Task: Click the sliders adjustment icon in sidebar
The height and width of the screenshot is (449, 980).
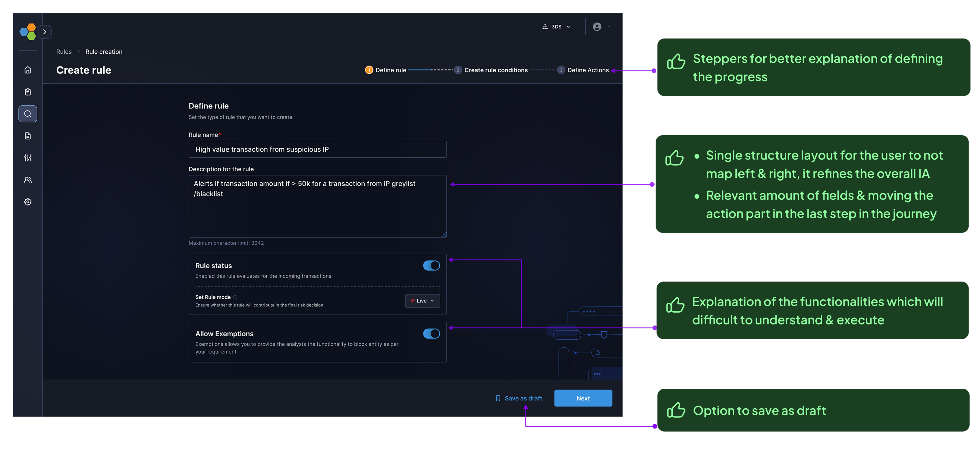Action: (28, 158)
